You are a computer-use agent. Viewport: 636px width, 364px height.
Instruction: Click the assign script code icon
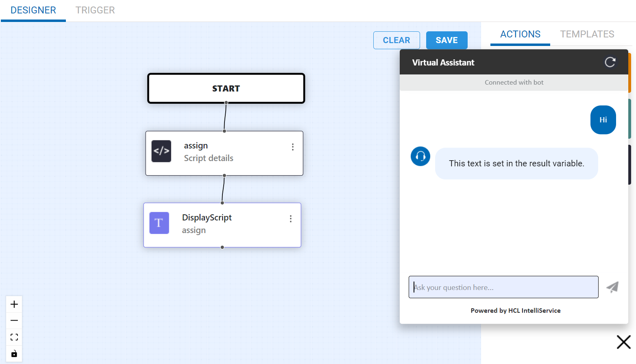pyautogui.click(x=161, y=151)
